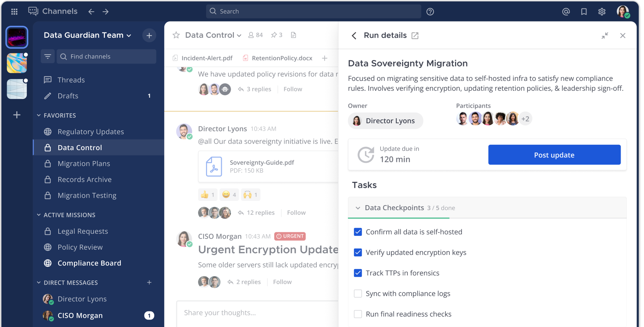Screen dimensions: 644x327
Task: Enable the Sync with compliance logs checkbox
Action: [358, 293]
